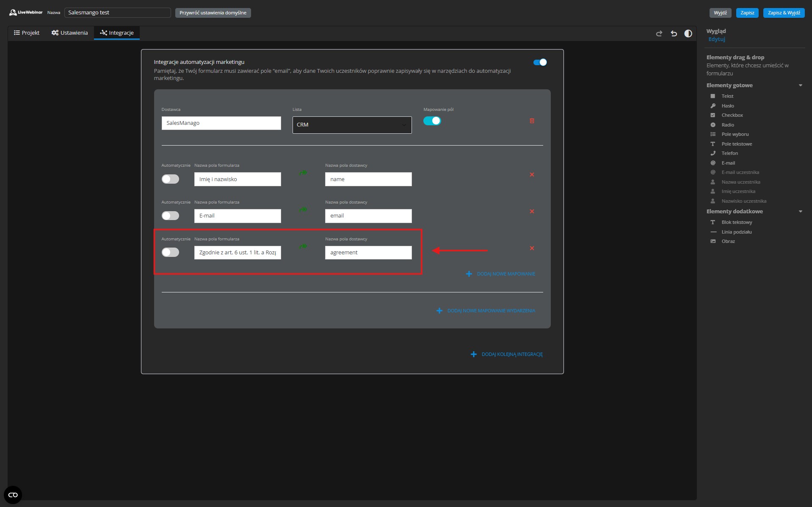Collapse the Elementy gotowe section

[800, 85]
